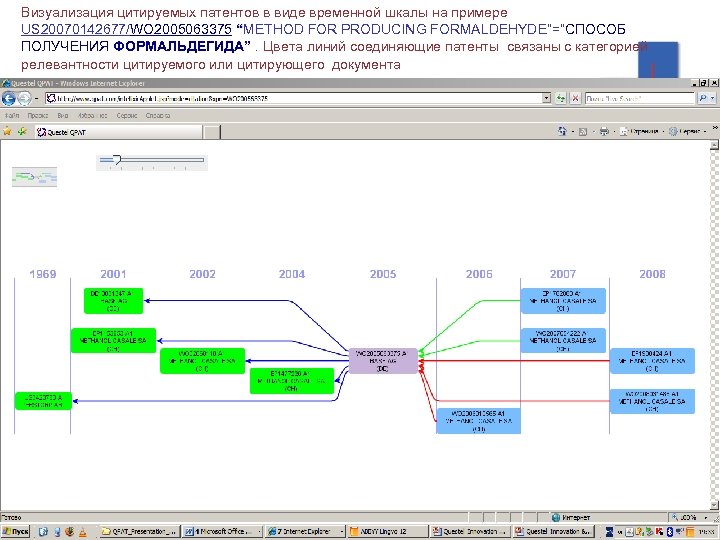Screen dimensions: 720x540
Task: Click the vertical scrollbar down arrow
Action: tap(714, 505)
